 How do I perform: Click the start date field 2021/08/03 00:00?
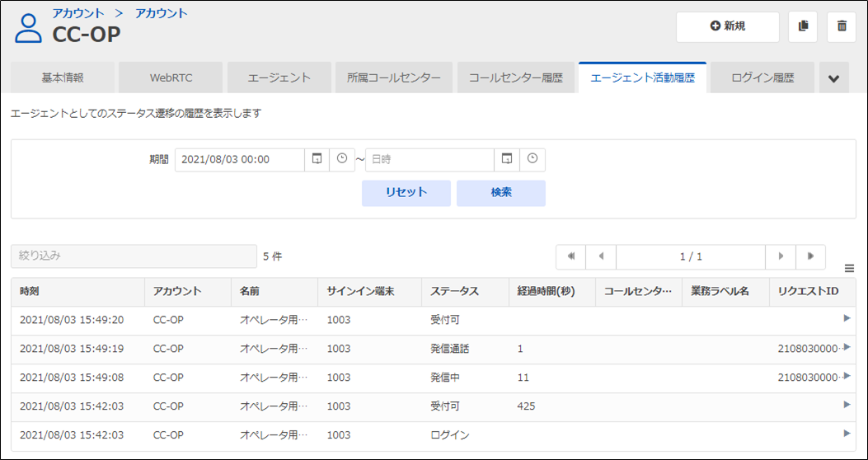[x=240, y=160]
